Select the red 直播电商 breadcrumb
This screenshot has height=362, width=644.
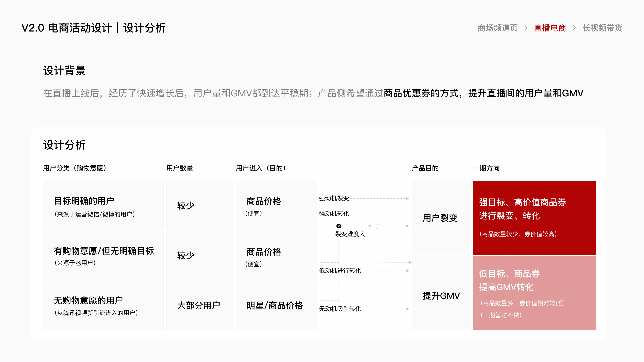pos(550,28)
